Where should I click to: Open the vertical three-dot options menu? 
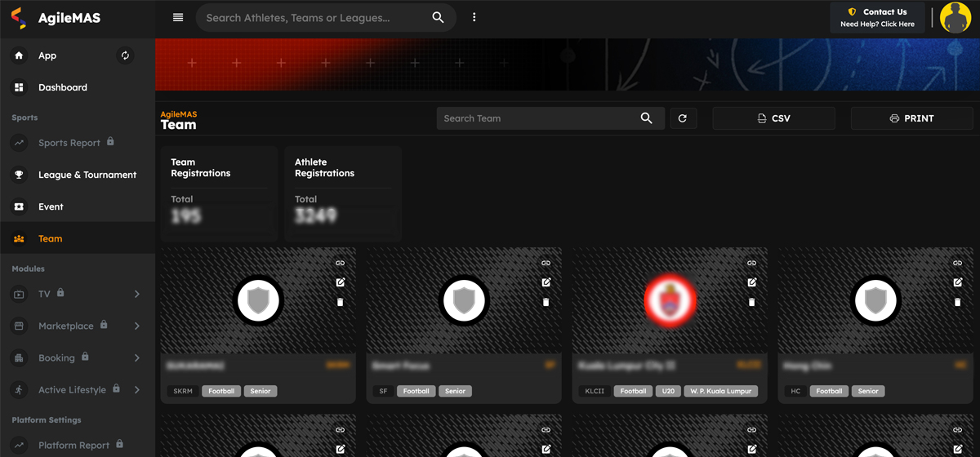474,18
